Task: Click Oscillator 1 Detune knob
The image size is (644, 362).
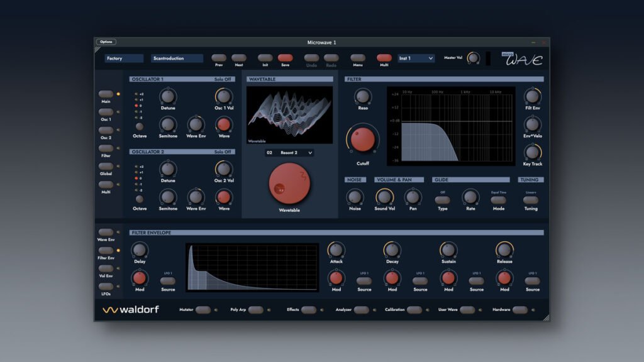Action: [168, 96]
